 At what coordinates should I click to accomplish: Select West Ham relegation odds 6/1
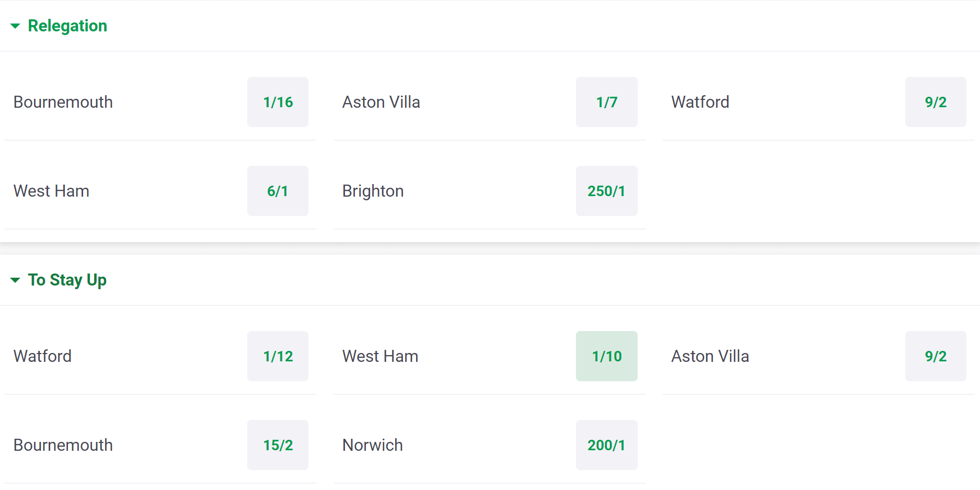tap(278, 191)
